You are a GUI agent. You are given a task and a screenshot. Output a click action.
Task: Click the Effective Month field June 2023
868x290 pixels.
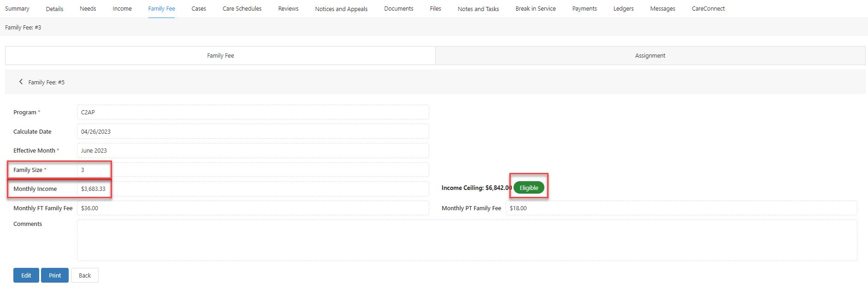(253, 150)
